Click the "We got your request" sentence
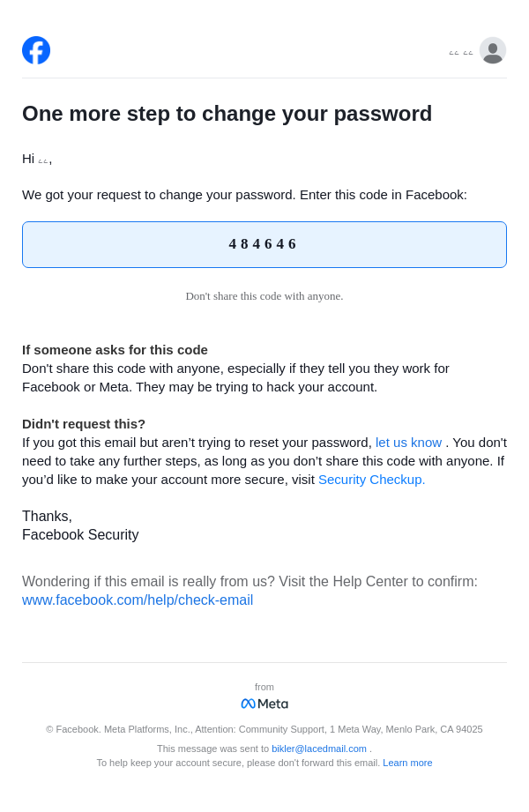The image size is (529, 812). 244,195
